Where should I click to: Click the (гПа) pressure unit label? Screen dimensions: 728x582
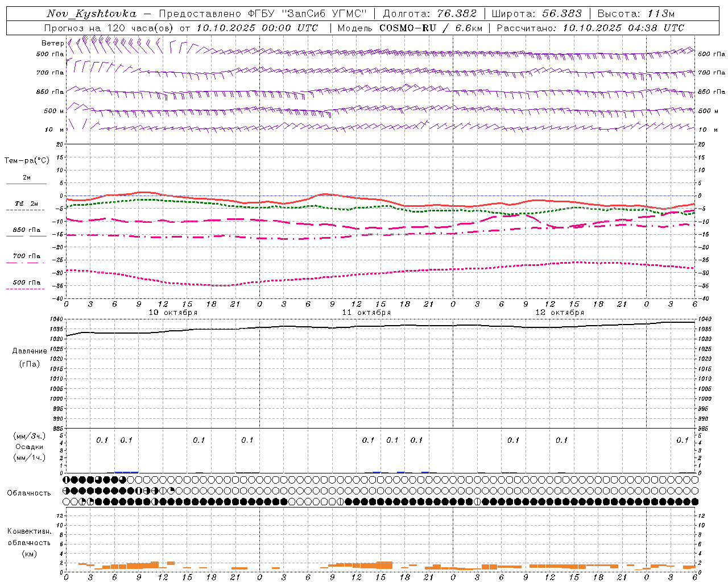(30, 364)
